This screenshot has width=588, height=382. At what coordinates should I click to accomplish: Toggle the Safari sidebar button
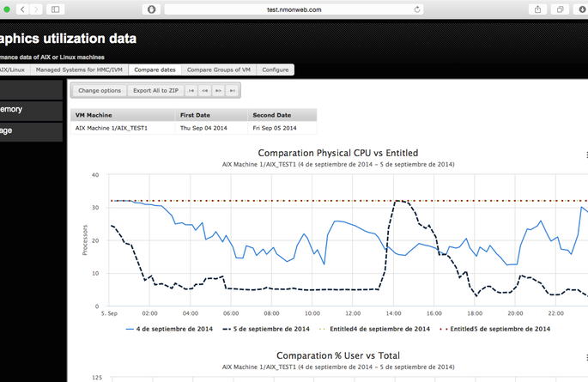pos(57,9)
